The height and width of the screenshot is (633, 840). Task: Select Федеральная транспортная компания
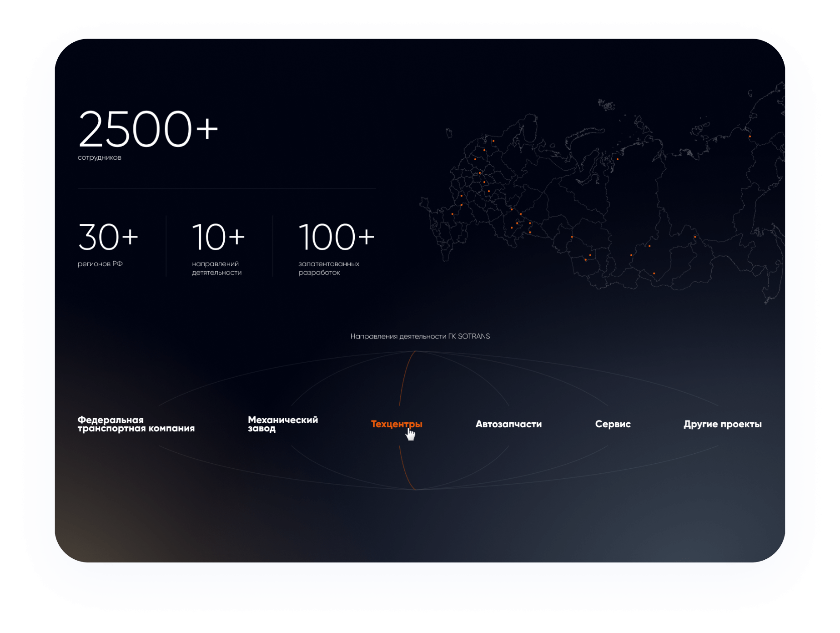coord(136,424)
